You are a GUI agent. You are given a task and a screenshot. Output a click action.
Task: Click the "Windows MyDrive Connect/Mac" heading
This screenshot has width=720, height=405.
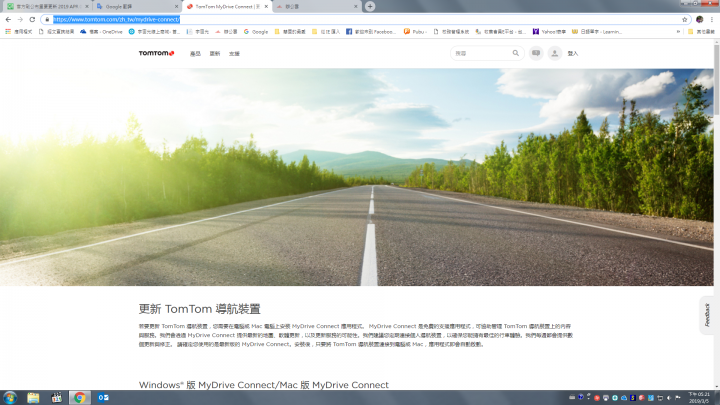(x=264, y=385)
